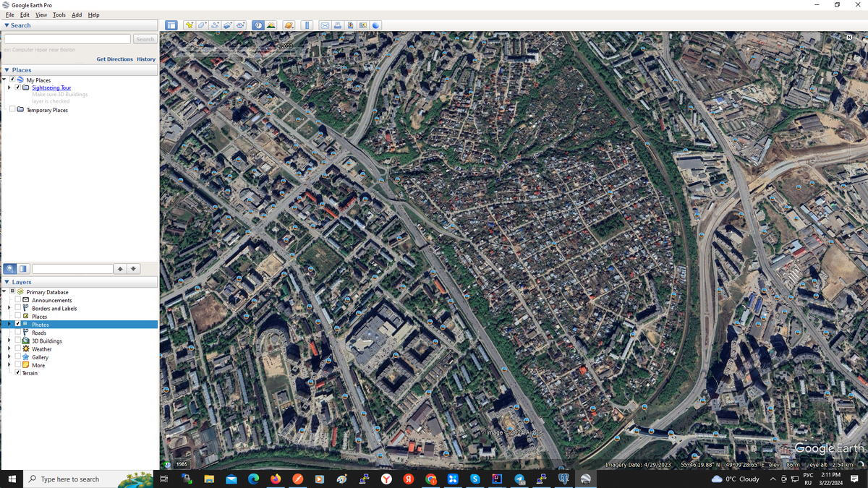Collapse the Search panel header triangle

[7, 25]
